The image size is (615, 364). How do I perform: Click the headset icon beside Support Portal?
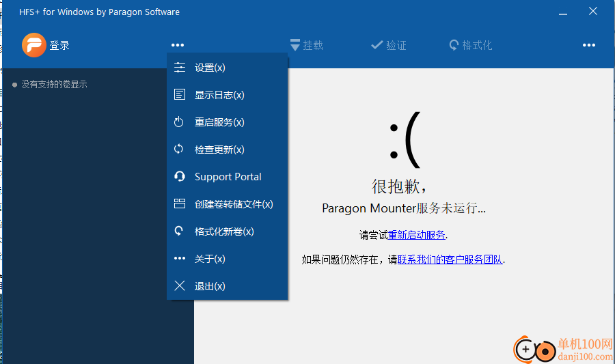(x=180, y=176)
